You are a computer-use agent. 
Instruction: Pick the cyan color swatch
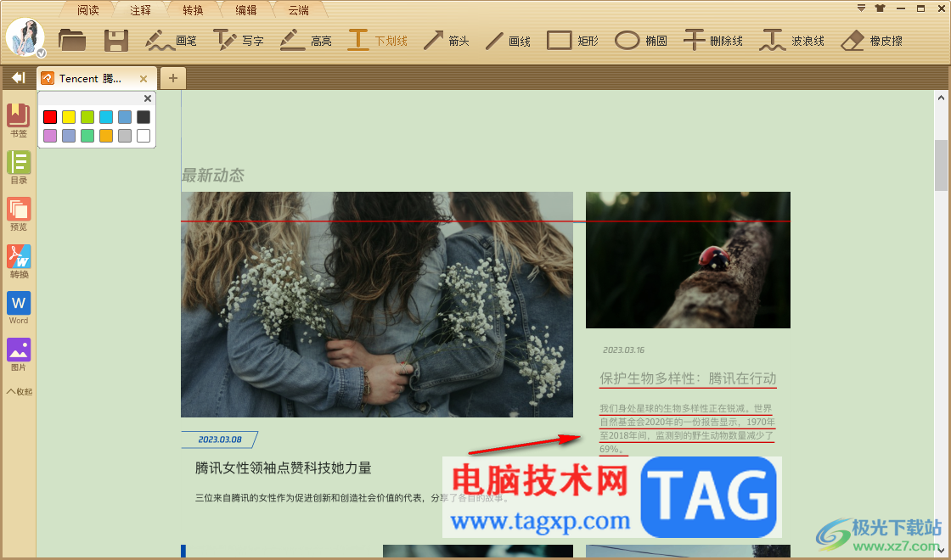pos(106,117)
